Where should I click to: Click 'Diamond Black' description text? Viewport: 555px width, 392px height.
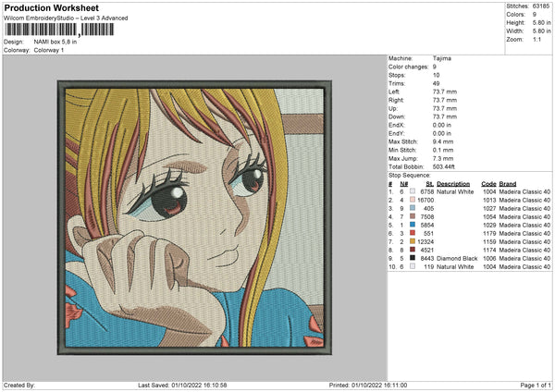click(457, 258)
